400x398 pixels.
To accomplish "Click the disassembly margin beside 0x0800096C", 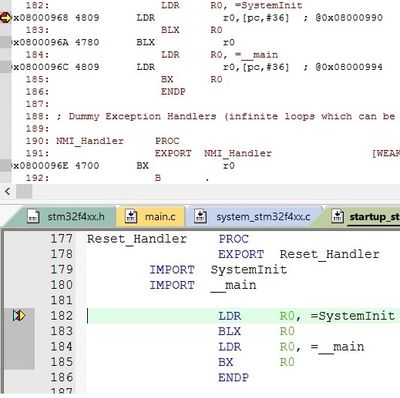I will 5,67.
